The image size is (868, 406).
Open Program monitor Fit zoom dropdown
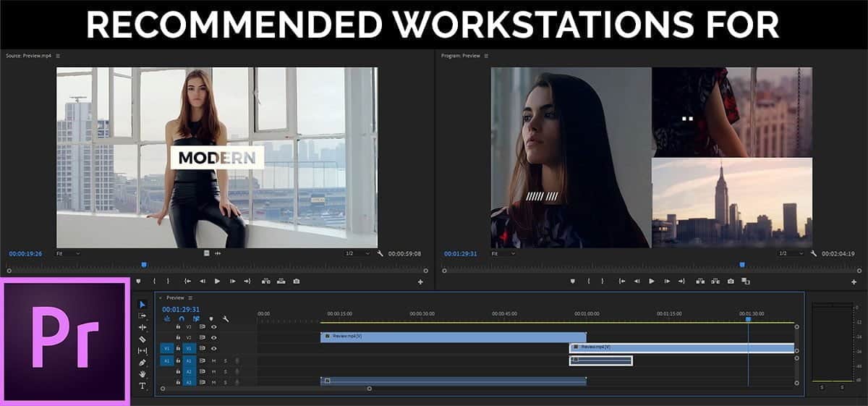[x=503, y=253]
